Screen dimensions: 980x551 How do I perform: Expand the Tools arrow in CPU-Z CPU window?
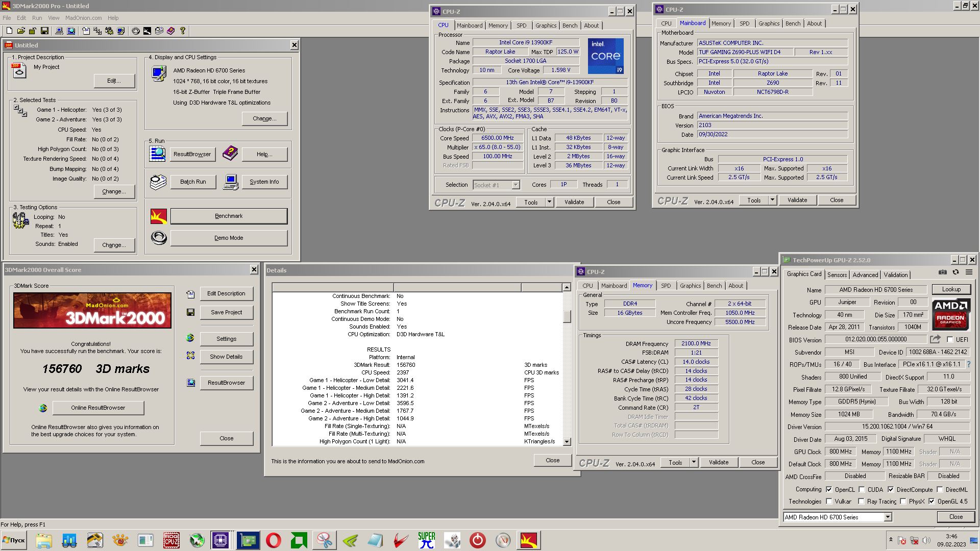pos(549,202)
